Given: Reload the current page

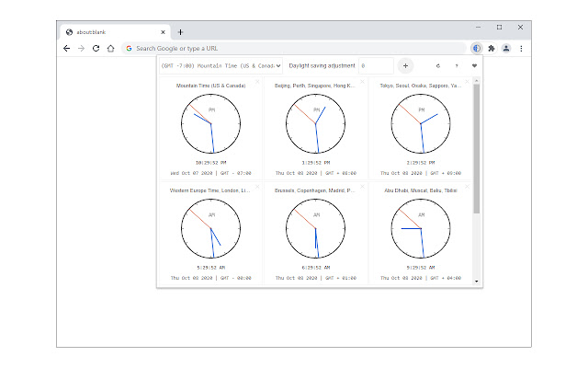Looking at the screenshot, I should tap(96, 49).
